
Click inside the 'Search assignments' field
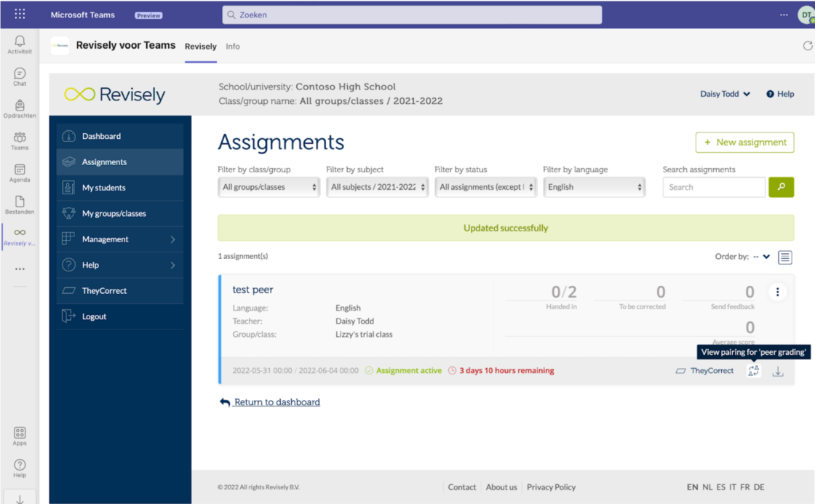(x=714, y=187)
